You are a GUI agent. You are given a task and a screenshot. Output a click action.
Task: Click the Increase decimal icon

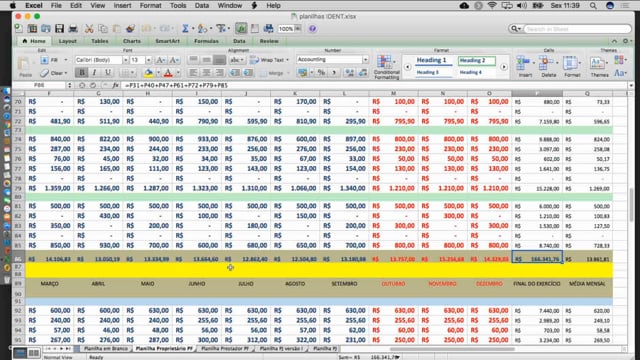[x=349, y=73]
